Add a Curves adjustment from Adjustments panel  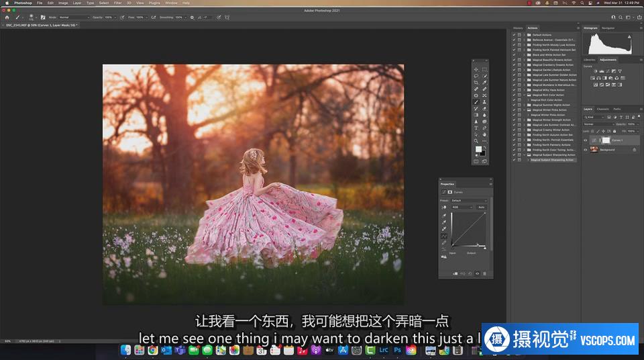[608, 71]
